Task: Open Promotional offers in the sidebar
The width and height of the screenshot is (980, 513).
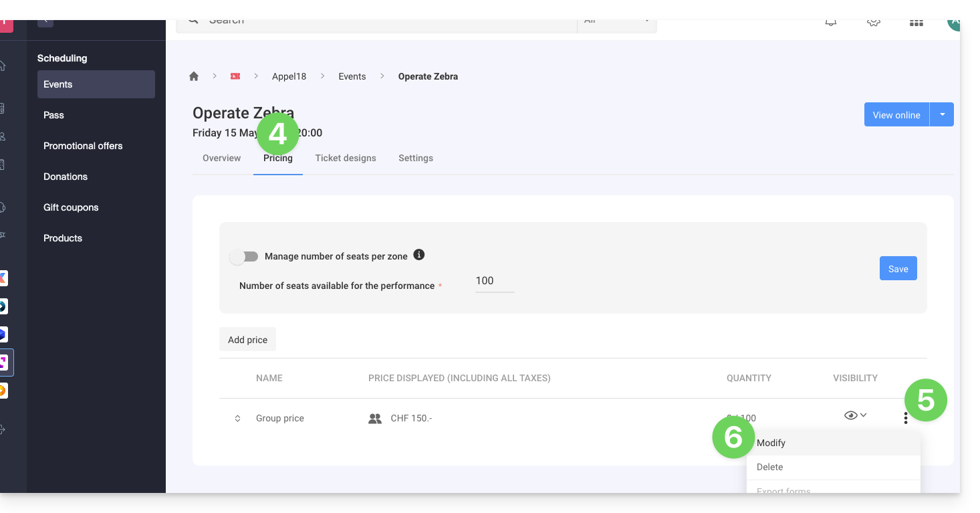Action: pos(83,146)
